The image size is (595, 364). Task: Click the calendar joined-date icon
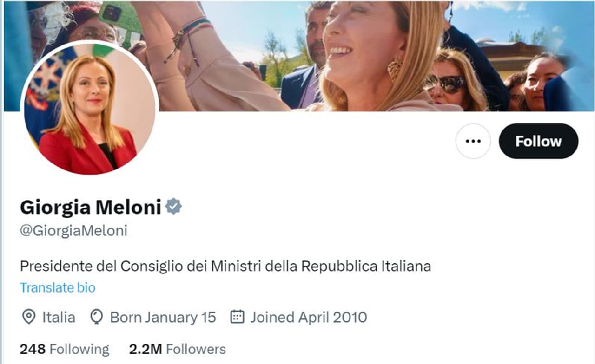pos(238,317)
